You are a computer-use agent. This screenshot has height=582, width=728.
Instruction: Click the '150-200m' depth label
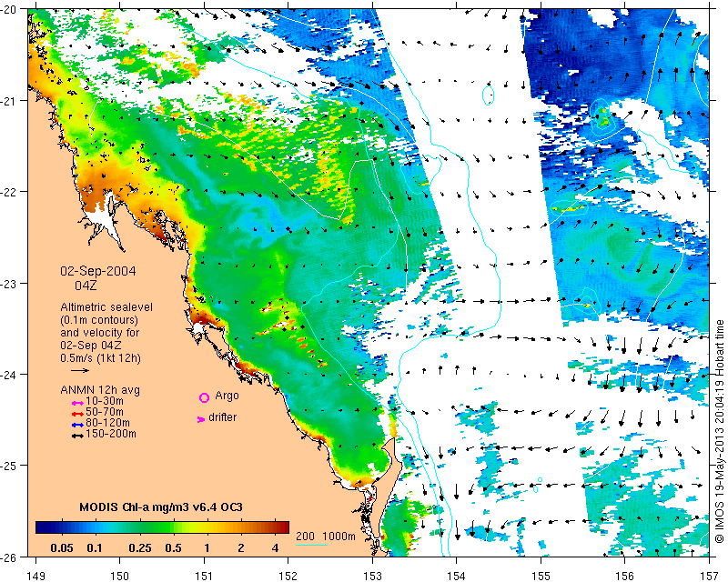[111, 434]
